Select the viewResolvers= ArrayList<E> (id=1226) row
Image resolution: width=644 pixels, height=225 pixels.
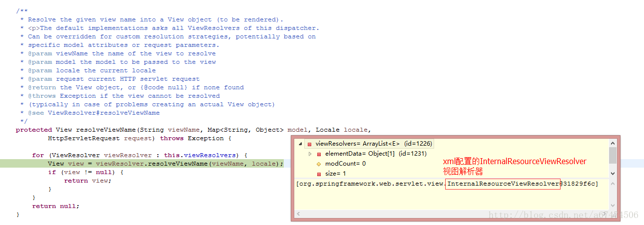tap(370, 144)
